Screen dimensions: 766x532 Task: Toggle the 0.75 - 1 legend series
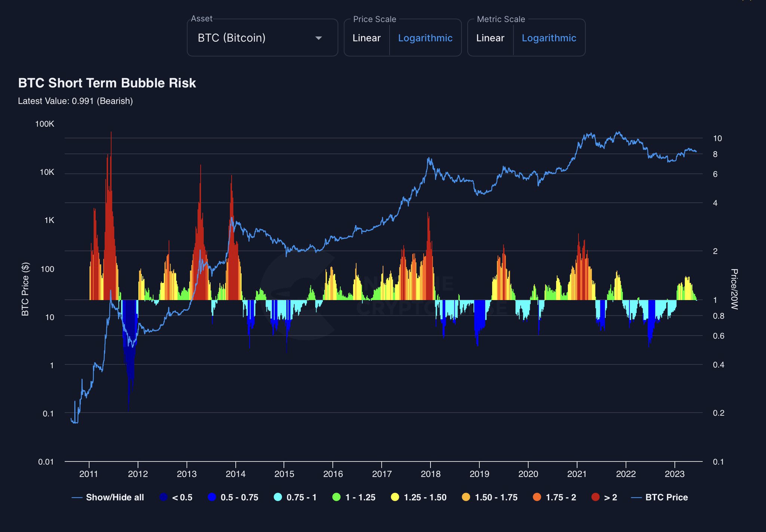coord(295,497)
